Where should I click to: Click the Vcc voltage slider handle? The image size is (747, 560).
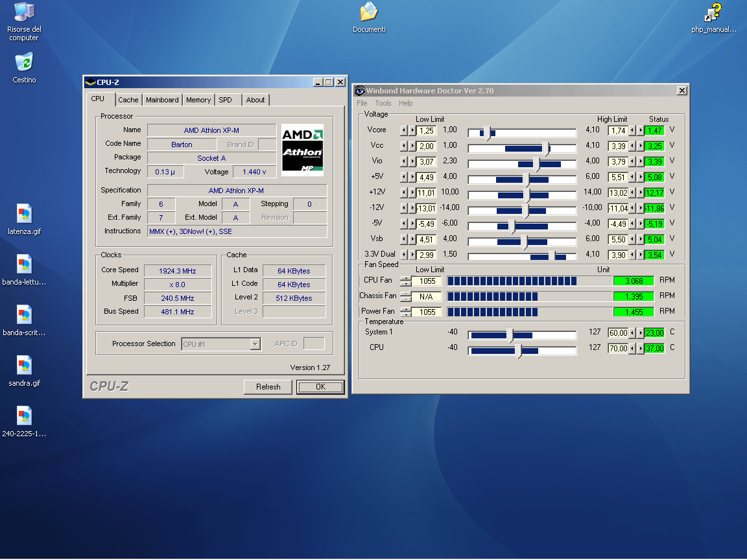pos(545,148)
